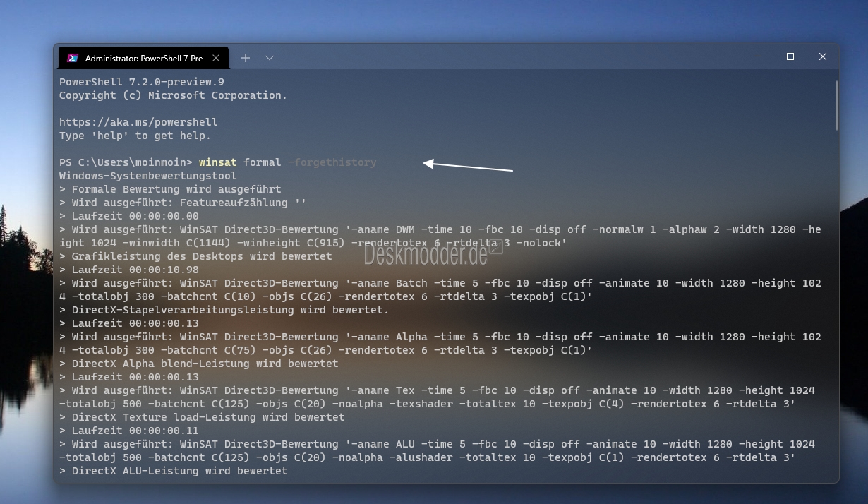Click the 'winsat' command word
The width and height of the screenshot is (868, 504).
218,162
